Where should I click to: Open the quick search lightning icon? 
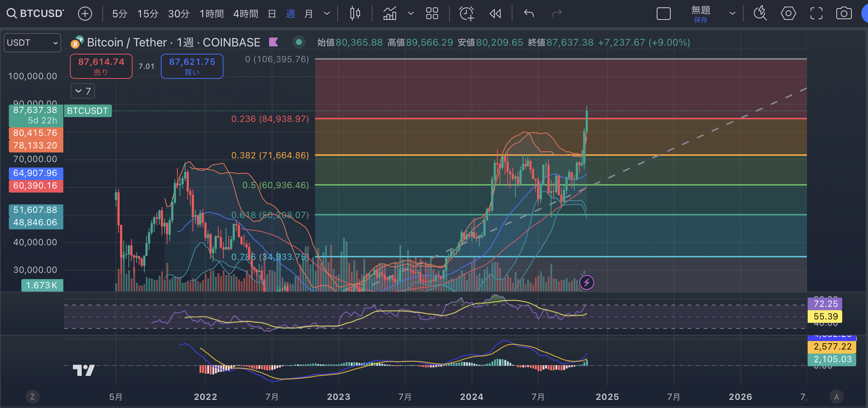tap(760, 14)
